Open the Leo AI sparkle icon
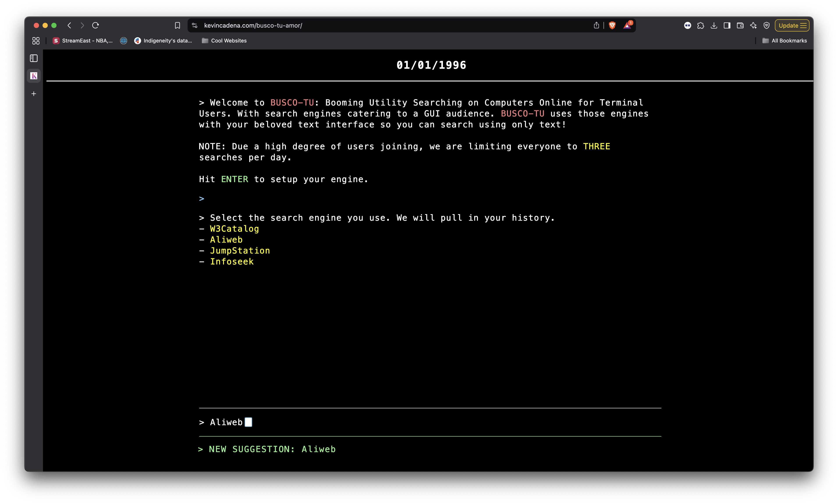Screen dimensions: 838x504 click(x=753, y=25)
